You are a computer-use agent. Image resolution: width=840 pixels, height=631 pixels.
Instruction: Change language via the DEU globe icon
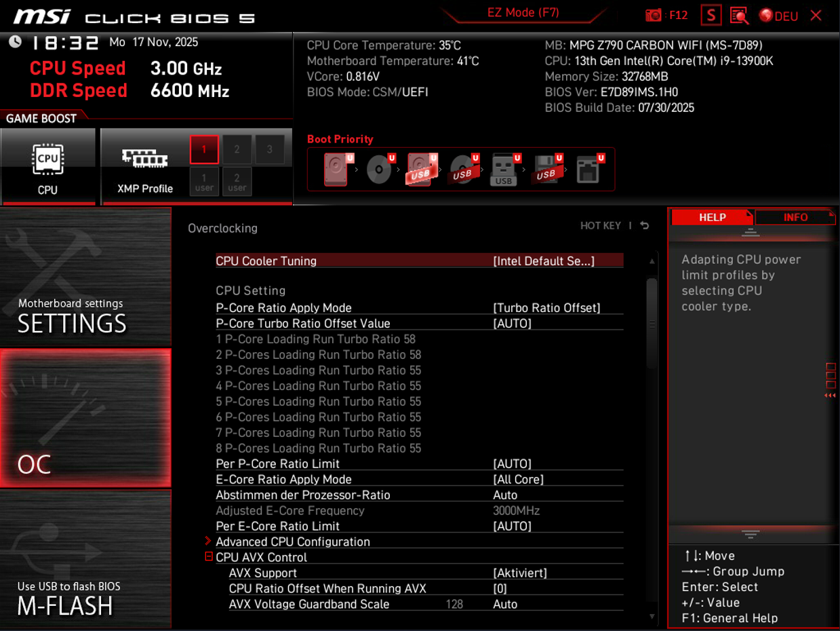pos(778,16)
